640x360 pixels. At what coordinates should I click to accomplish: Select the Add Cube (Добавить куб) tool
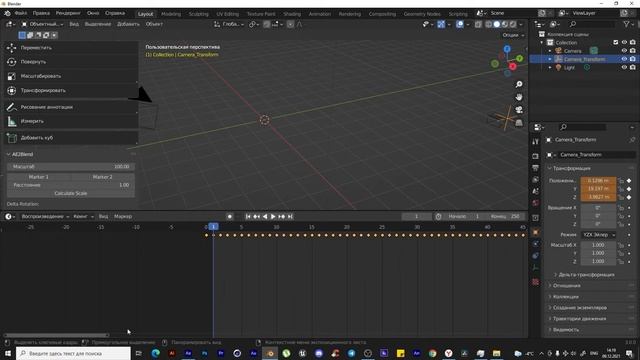point(71,138)
